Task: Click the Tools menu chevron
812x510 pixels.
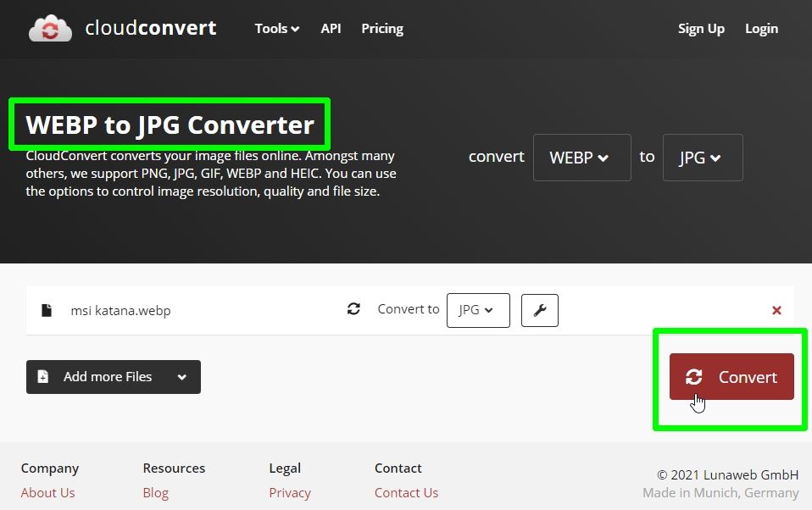Action: [x=295, y=28]
